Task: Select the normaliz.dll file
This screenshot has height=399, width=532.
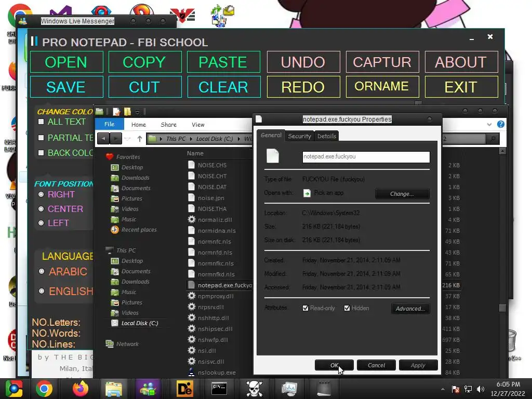Action: coord(215,220)
